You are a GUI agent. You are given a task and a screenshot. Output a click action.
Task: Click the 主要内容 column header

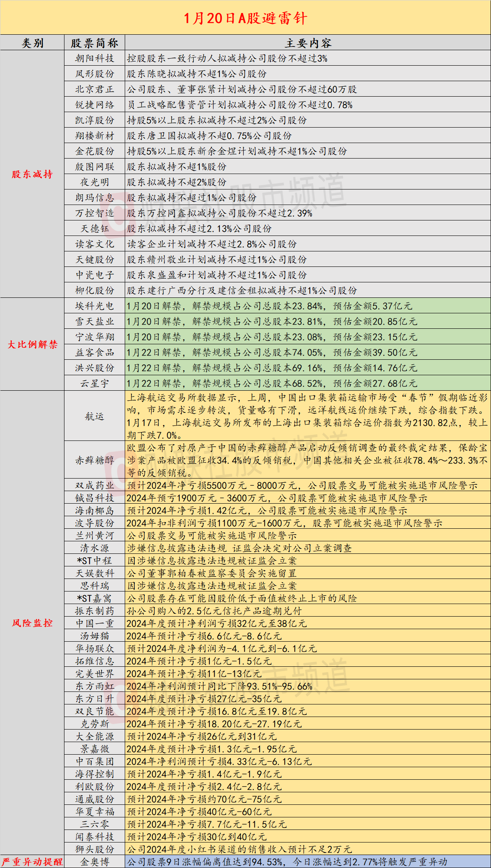click(308, 43)
